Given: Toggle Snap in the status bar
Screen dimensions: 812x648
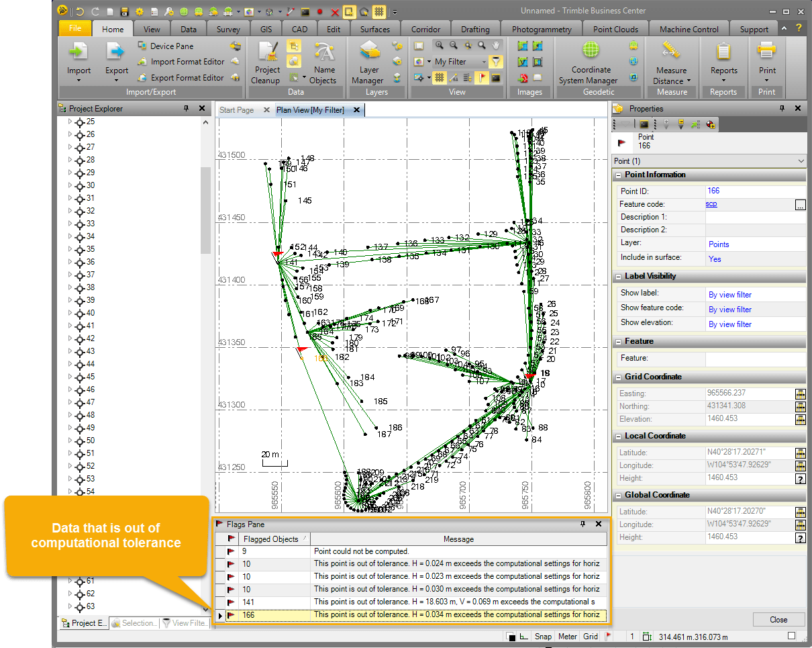Looking at the screenshot, I should tap(544, 637).
